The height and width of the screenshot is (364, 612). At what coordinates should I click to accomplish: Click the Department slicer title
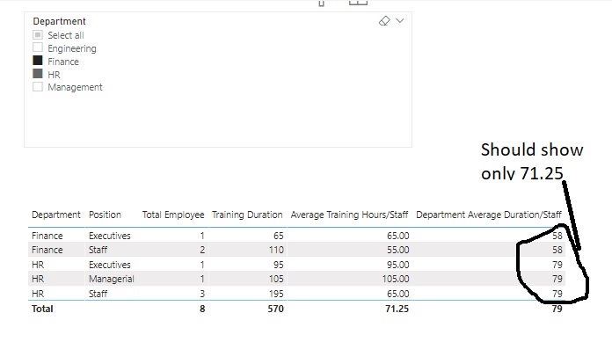[59, 21]
